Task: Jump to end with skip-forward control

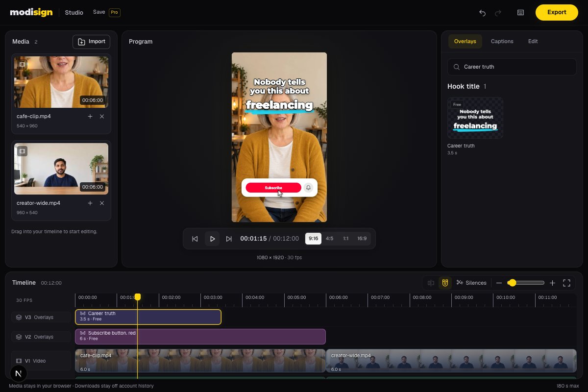Action: point(229,239)
